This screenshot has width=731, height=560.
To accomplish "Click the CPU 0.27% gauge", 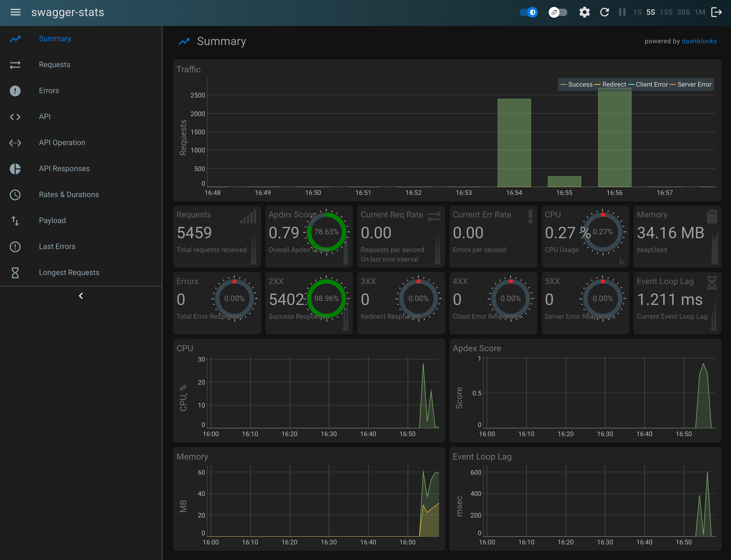I will (603, 232).
